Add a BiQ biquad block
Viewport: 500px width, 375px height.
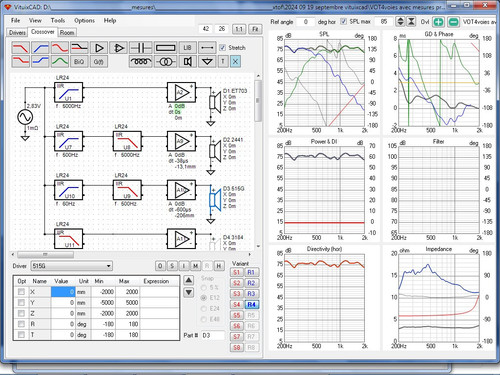click(79, 61)
